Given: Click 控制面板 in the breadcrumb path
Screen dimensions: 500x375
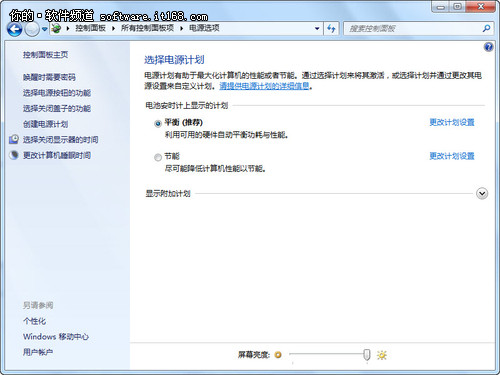Looking at the screenshot, I should coord(90,28).
